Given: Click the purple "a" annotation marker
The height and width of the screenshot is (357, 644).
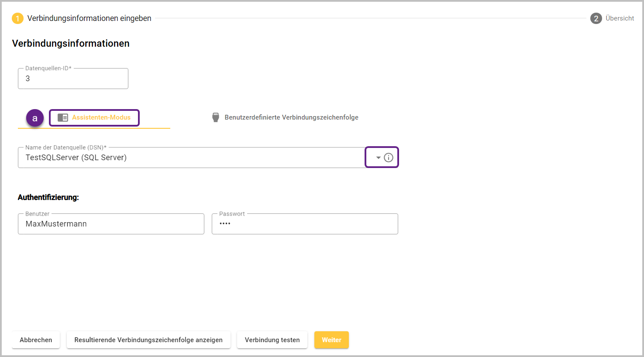Looking at the screenshot, I should [35, 118].
